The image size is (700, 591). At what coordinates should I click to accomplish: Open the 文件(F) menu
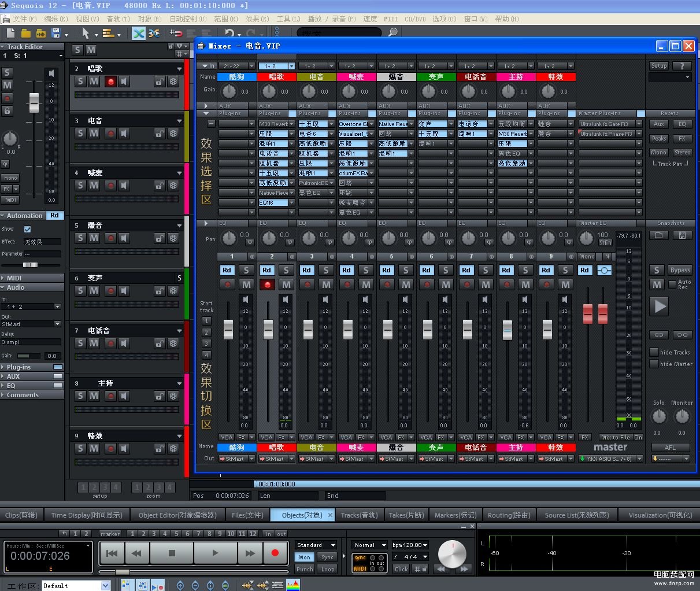tap(24, 19)
